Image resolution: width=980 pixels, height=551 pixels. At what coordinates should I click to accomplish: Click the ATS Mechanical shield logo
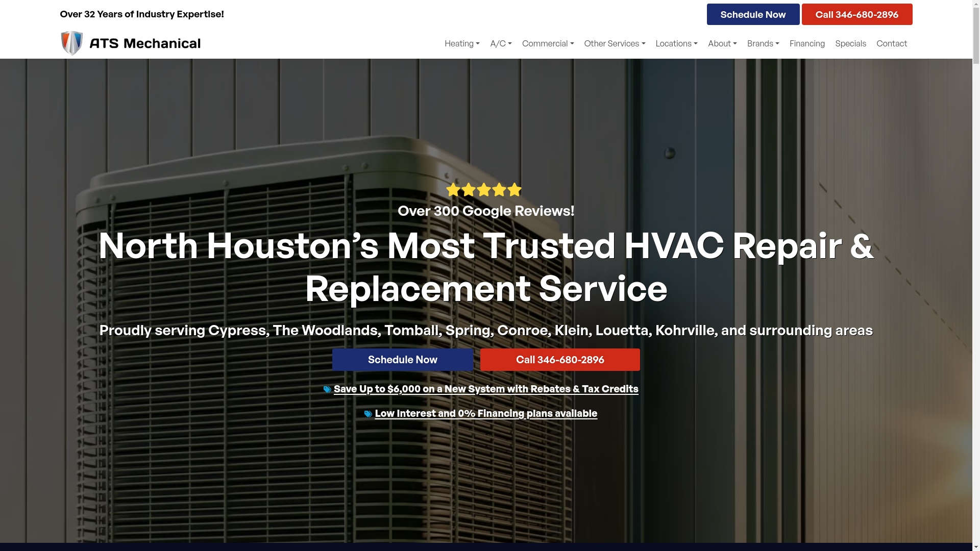pyautogui.click(x=72, y=43)
